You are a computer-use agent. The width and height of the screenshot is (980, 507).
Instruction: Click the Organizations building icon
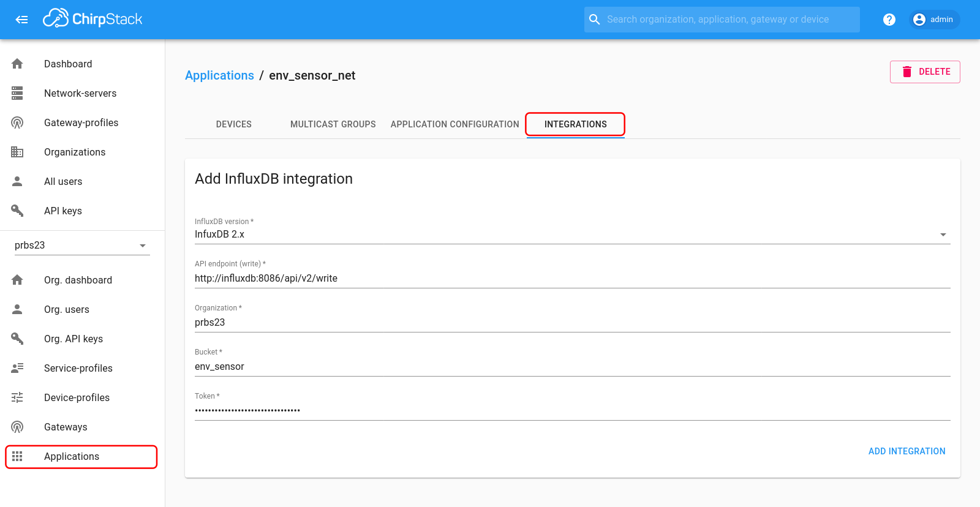tap(17, 152)
